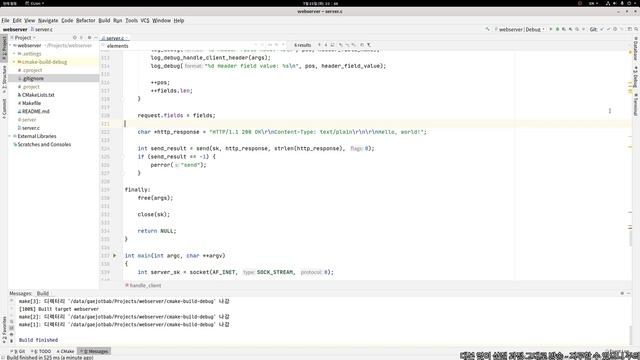Open the Database side panel tab
Screen dimensions: 640x360
[636, 49]
